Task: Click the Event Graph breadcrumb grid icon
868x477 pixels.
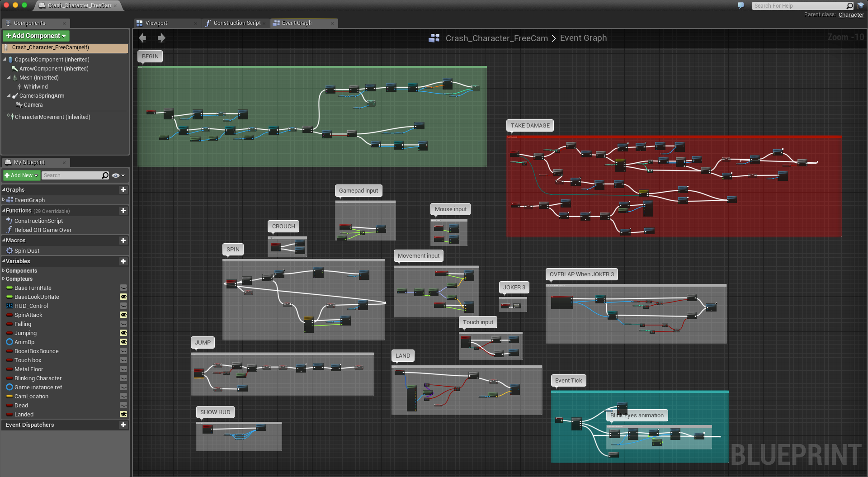Action: point(434,38)
